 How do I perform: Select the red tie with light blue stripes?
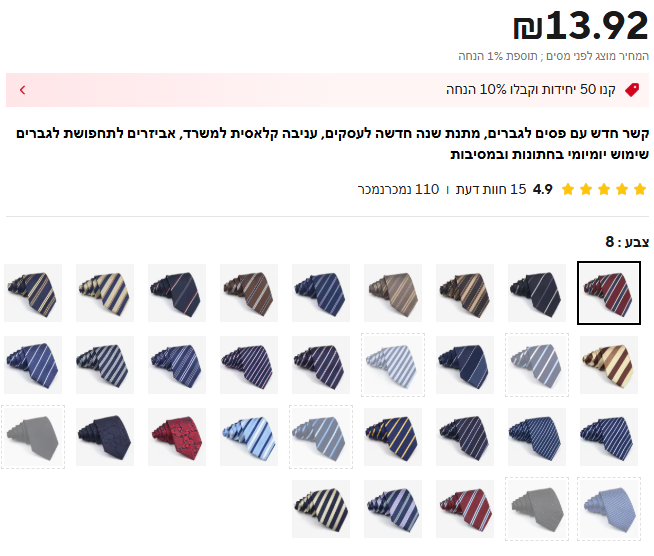(465, 509)
